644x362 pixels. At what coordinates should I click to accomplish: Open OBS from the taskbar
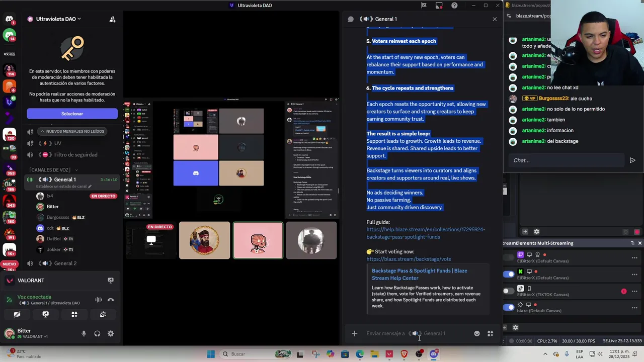point(419,354)
